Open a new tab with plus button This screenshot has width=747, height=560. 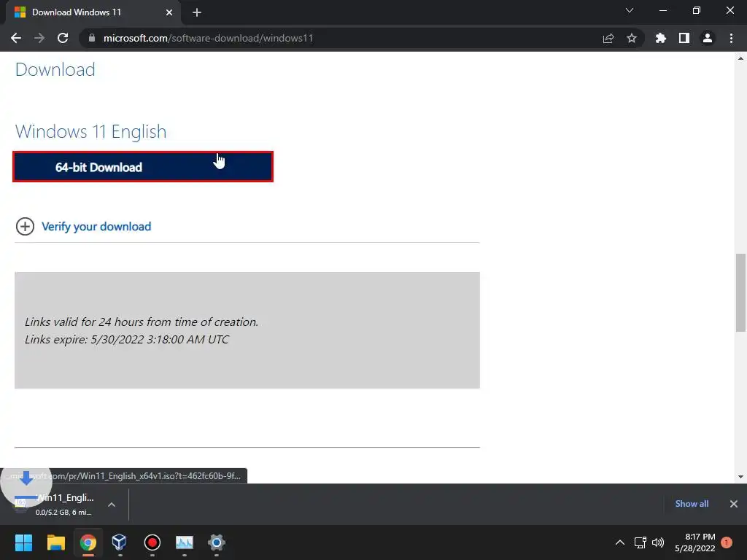(197, 12)
